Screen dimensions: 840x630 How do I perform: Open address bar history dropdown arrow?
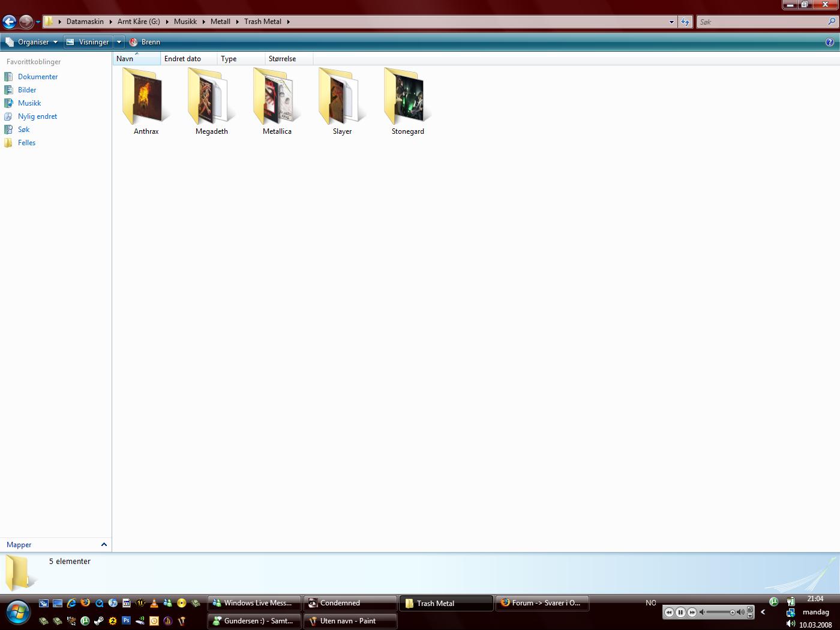pos(671,22)
